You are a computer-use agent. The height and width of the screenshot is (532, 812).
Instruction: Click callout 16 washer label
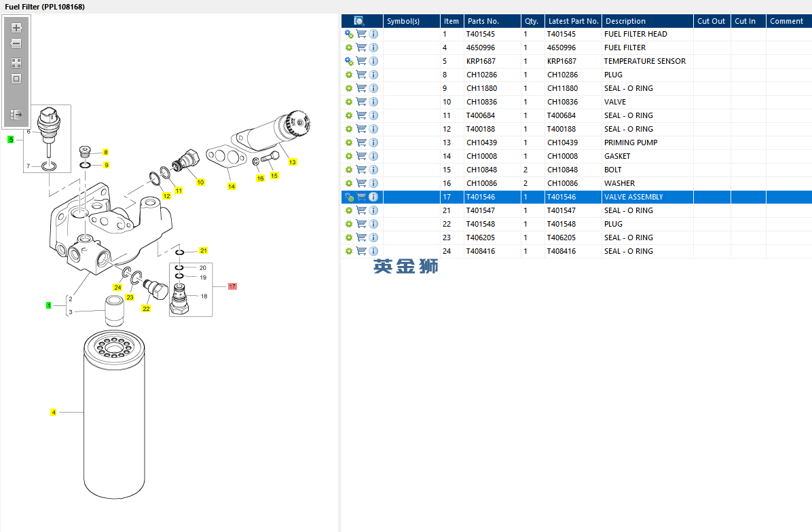pyautogui.click(x=260, y=178)
